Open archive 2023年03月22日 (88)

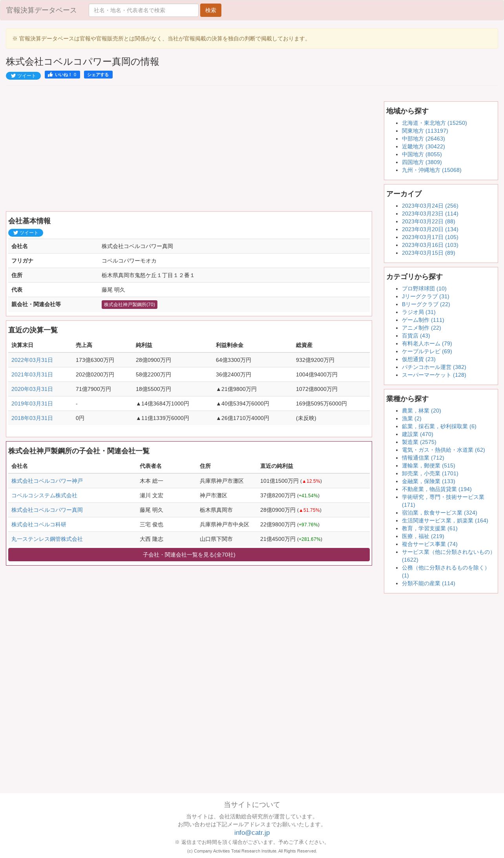pos(428,221)
